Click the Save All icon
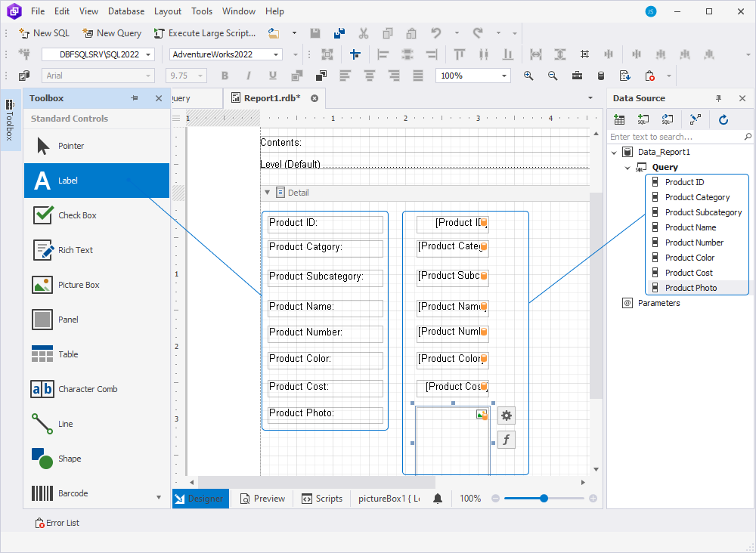Image resolution: width=756 pixels, height=553 pixels. (x=339, y=33)
